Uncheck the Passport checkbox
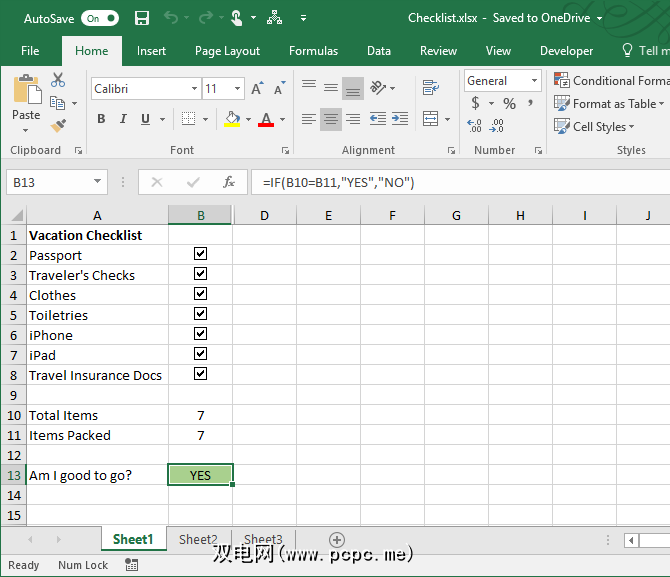This screenshot has width=670, height=577. pos(200,254)
